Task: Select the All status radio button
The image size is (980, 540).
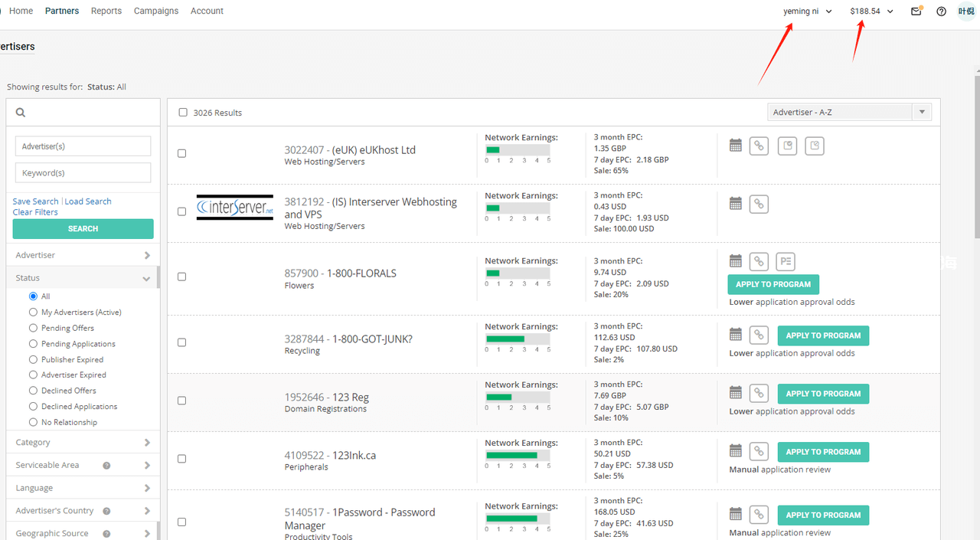Action: click(33, 296)
